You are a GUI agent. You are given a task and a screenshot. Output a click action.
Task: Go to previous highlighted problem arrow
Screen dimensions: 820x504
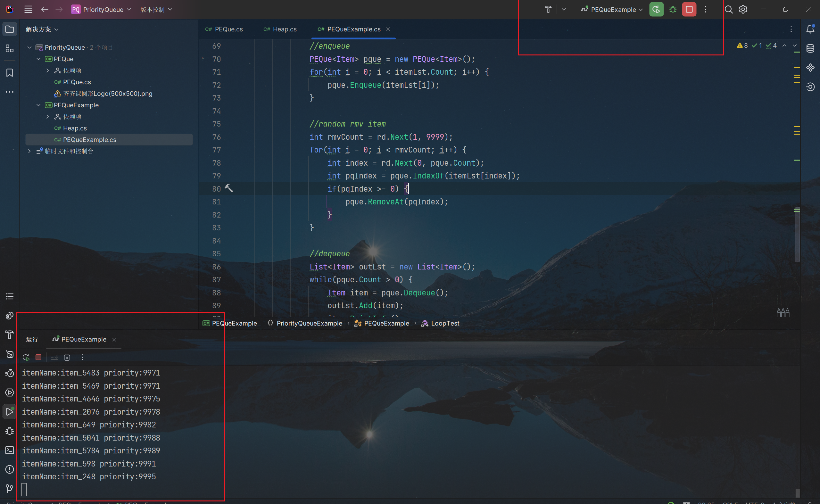point(784,46)
